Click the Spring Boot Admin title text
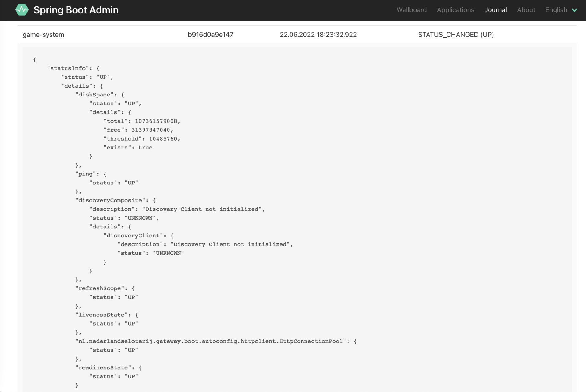This screenshot has width=586, height=392. [76, 10]
